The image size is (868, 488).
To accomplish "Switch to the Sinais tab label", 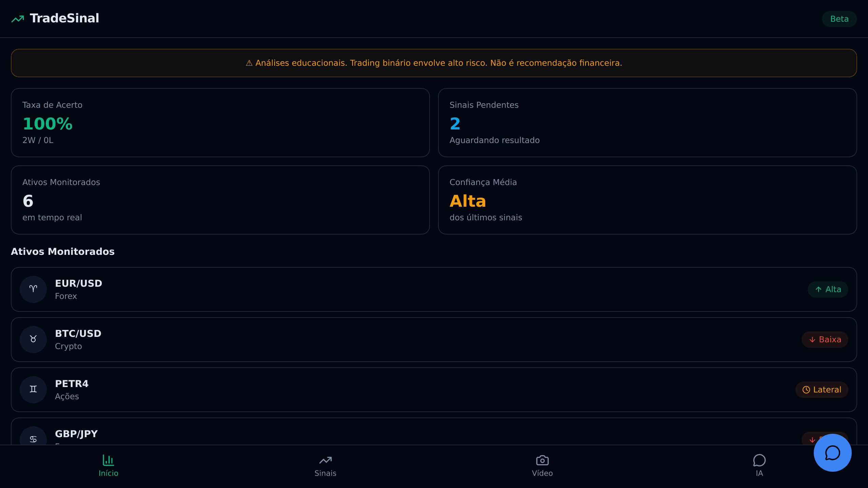I will (x=325, y=473).
